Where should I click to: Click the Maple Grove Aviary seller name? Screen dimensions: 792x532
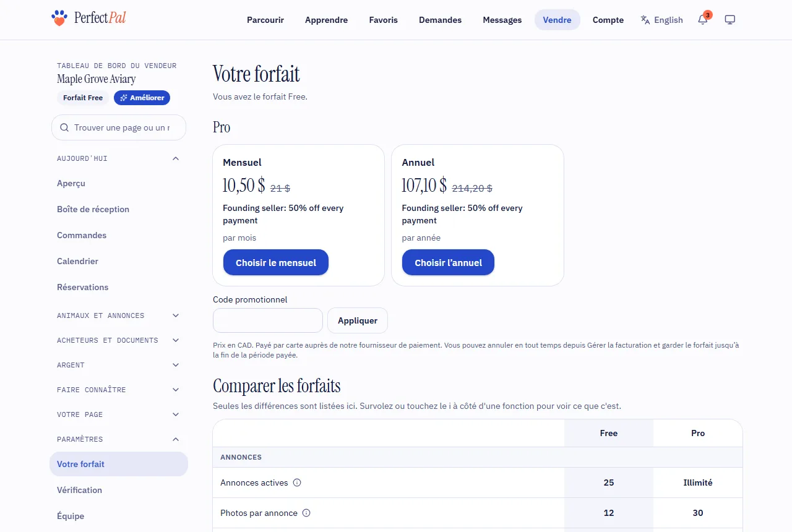click(97, 79)
